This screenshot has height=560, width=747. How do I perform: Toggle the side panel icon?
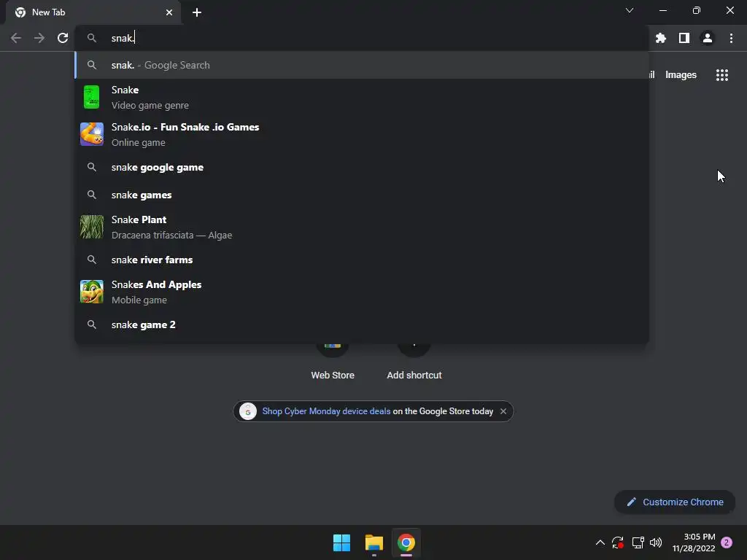(684, 38)
